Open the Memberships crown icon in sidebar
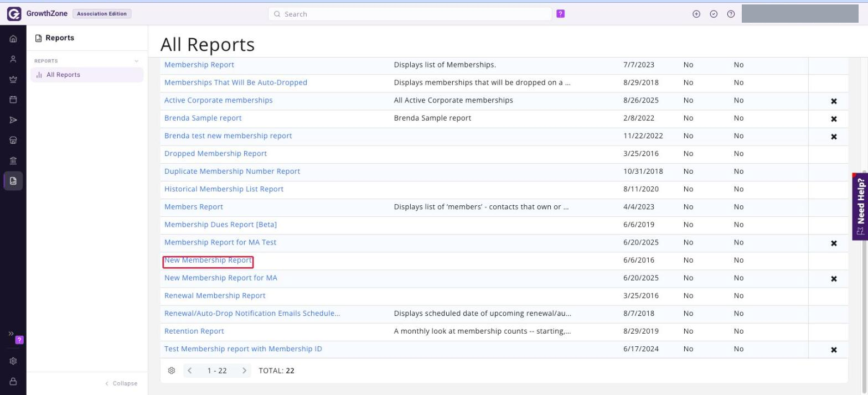The image size is (868, 395). pyautogui.click(x=13, y=80)
